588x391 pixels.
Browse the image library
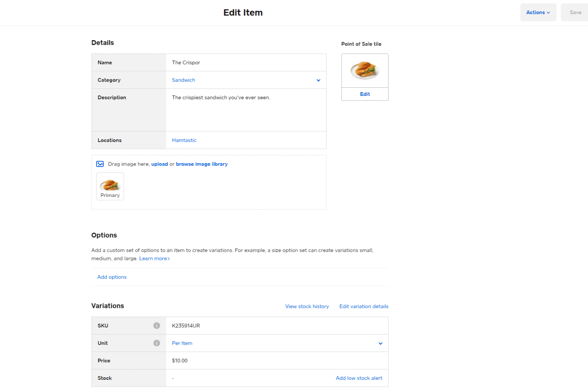(202, 164)
